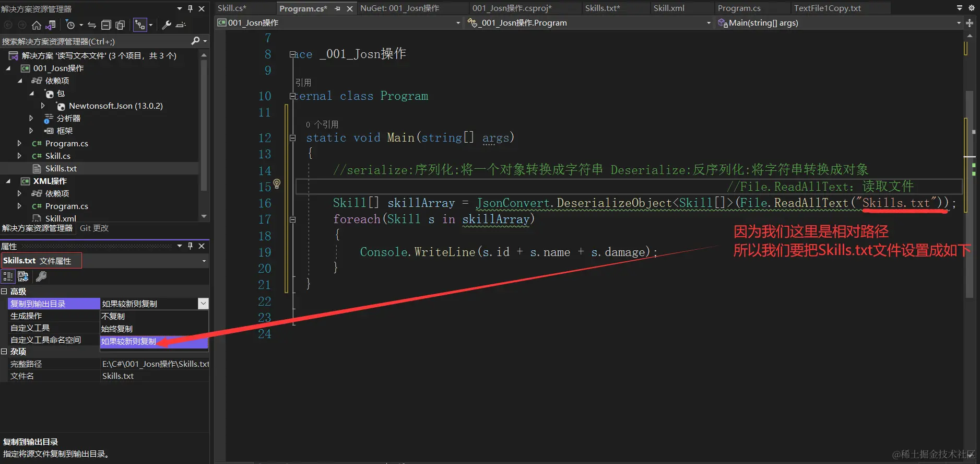Close the active Program.cs* tab
The image size is (980, 464).
[350, 8]
